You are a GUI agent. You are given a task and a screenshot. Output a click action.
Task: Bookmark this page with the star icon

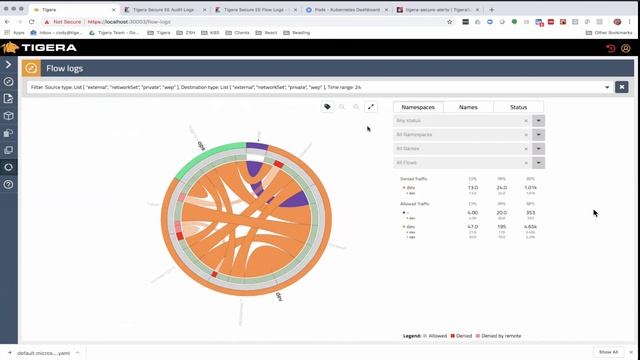pos(449,22)
